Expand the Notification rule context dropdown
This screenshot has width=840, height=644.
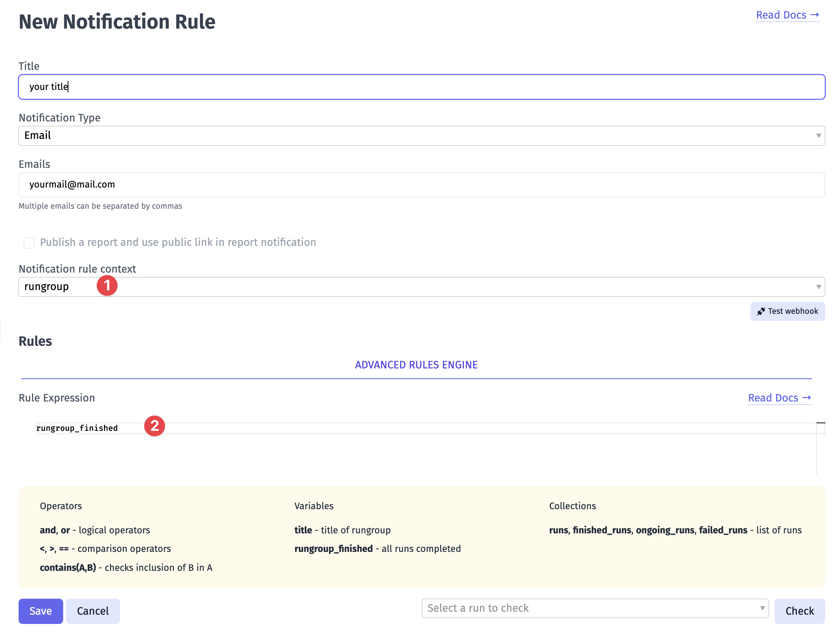tap(421, 287)
